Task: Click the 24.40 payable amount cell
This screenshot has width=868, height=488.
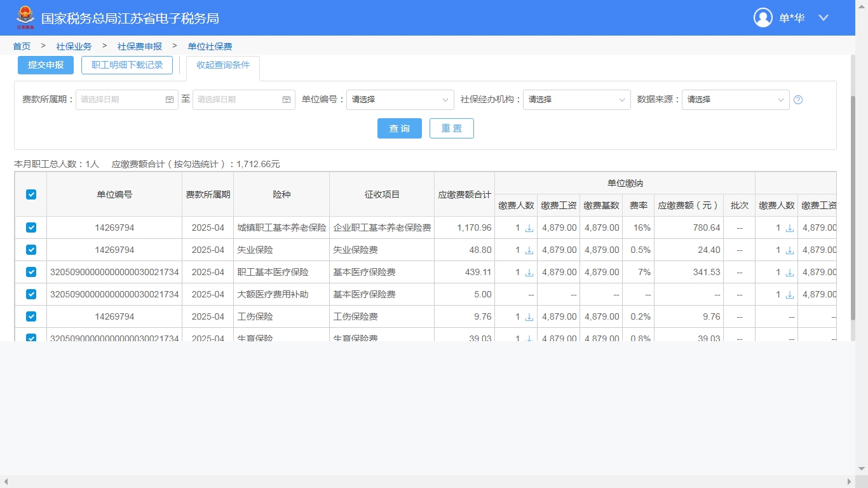Action: [689, 250]
